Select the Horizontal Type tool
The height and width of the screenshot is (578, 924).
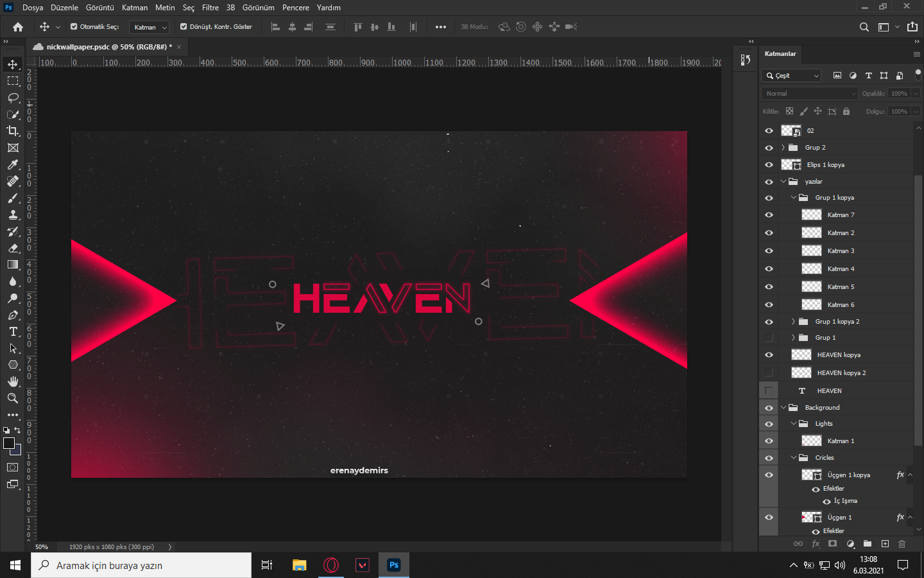point(13,331)
